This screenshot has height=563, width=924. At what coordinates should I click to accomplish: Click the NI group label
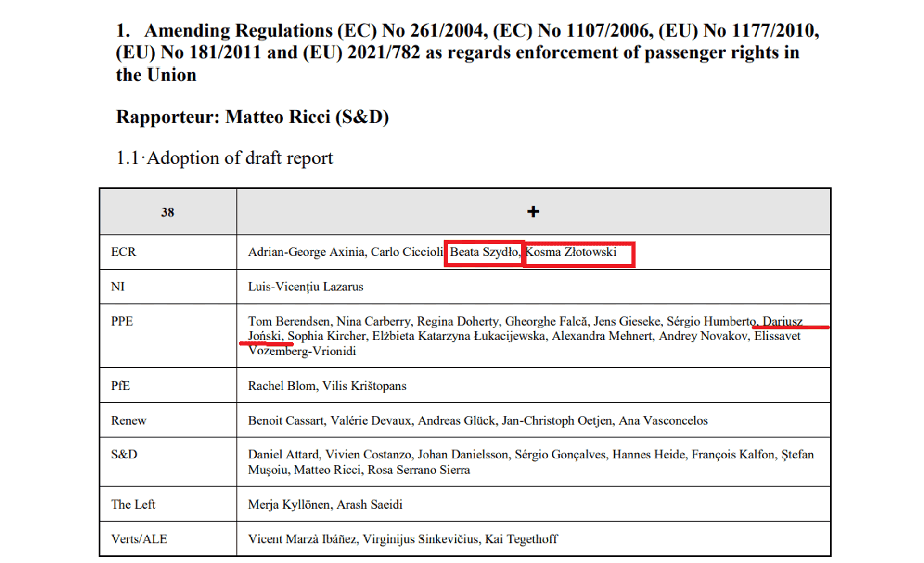click(x=117, y=287)
